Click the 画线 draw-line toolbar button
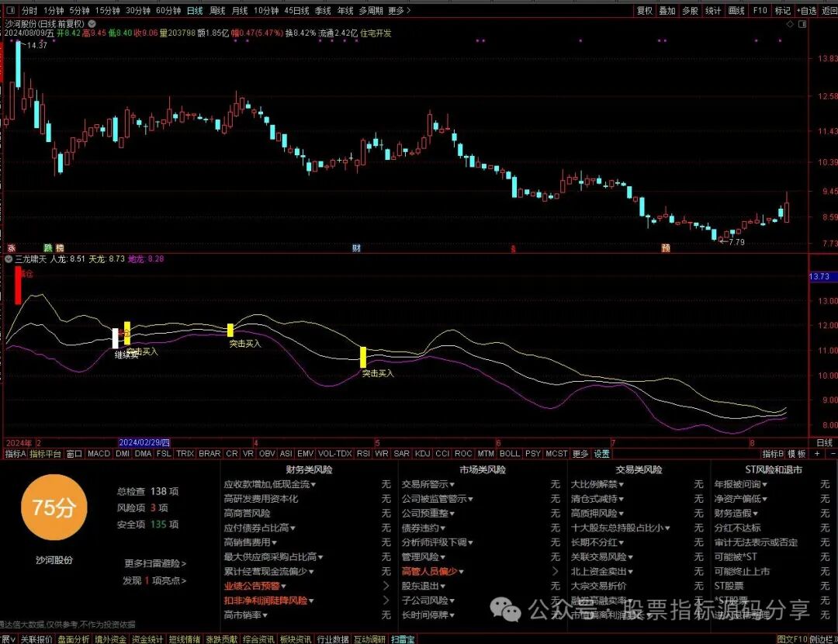The image size is (838, 644). [736, 10]
